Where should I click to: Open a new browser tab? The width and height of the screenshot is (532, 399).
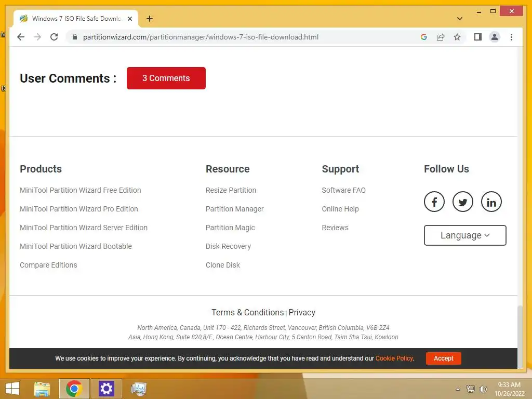pos(150,19)
